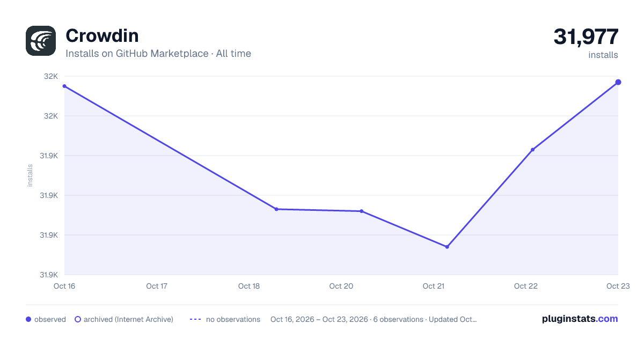Click the Oct 16 x-axis label
The image size is (644, 338).
[x=64, y=286]
